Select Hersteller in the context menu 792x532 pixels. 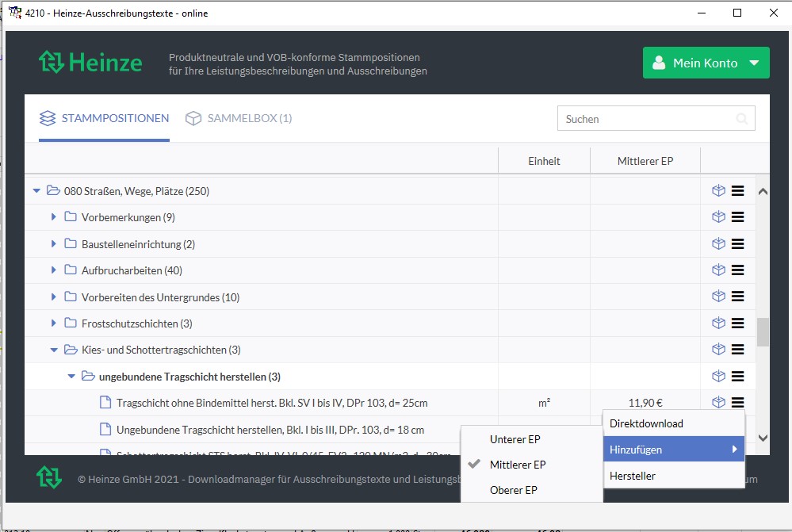coord(674,476)
